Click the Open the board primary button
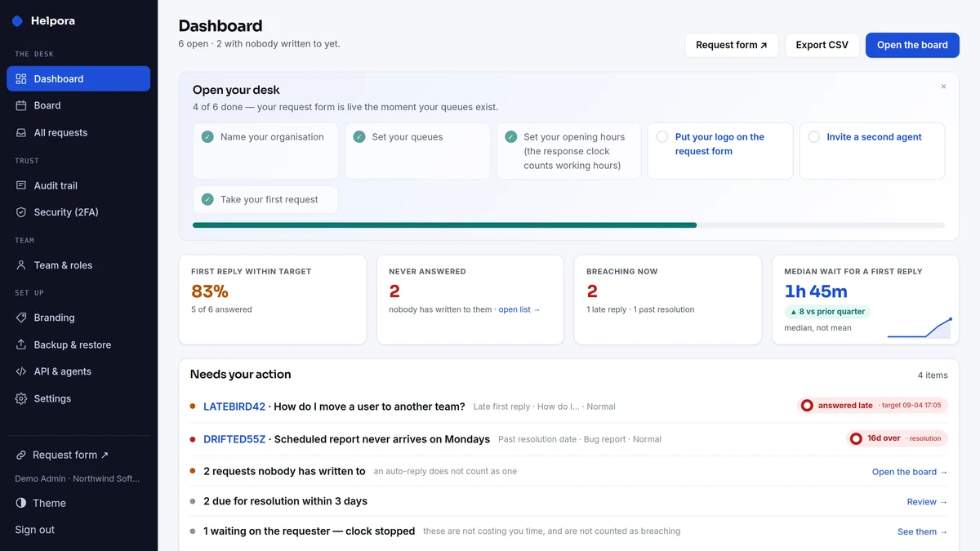 click(x=912, y=45)
